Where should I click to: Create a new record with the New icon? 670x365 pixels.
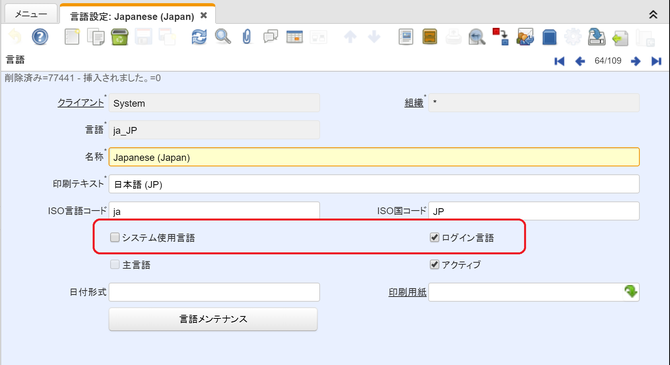click(x=72, y=37)
